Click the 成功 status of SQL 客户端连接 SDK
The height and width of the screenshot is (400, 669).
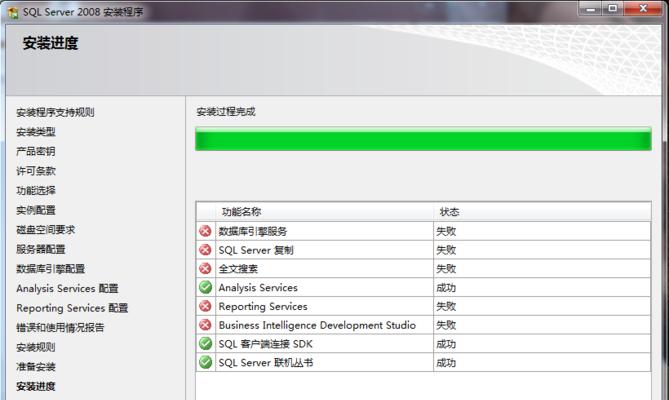coord(446,344)
